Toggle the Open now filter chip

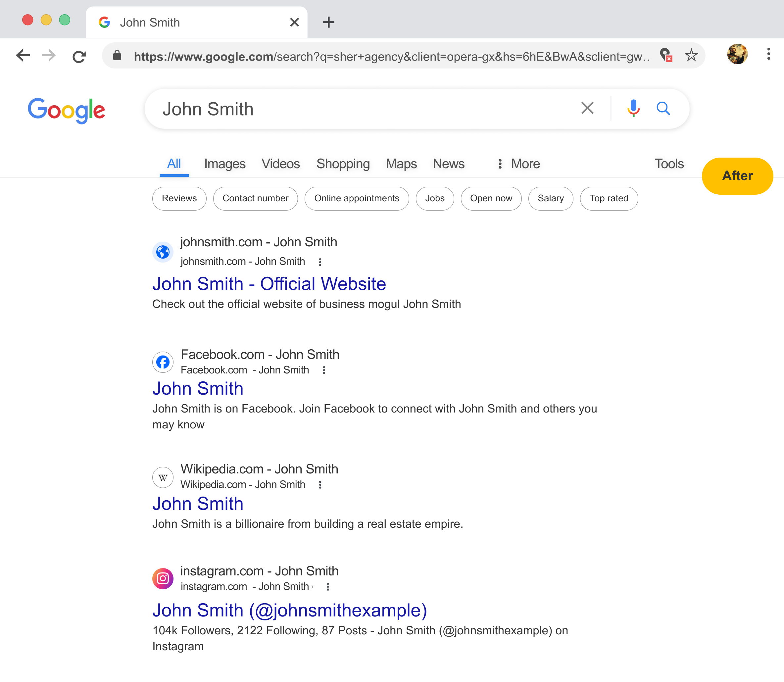[491, 198]
